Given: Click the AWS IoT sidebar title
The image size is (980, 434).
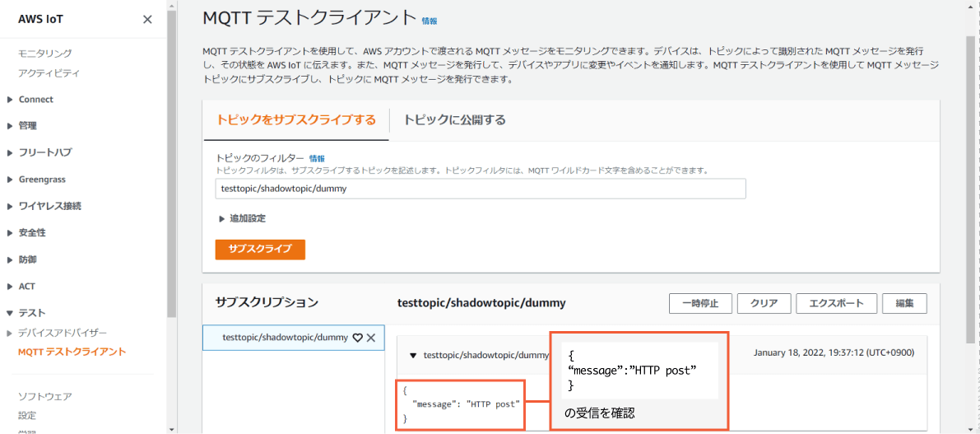Looking at the screenshot, I should pyautogui.click(x=40, y=20).
